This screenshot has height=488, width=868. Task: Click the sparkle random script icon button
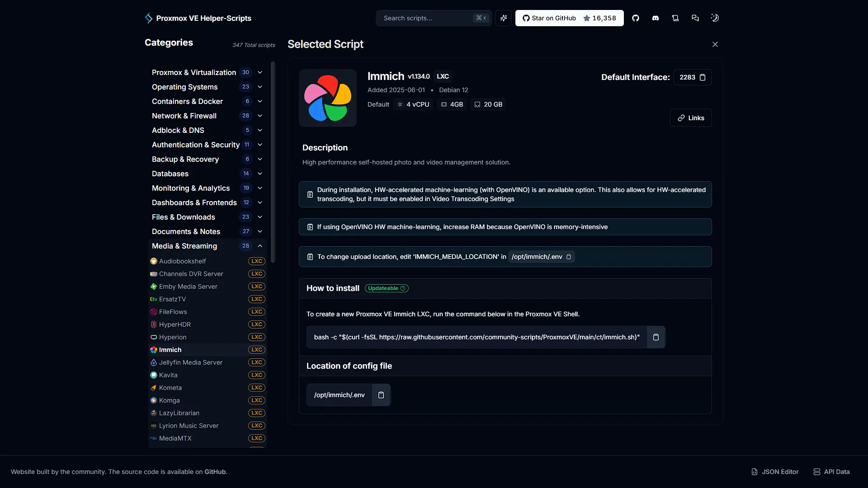(x=504, y=18)
